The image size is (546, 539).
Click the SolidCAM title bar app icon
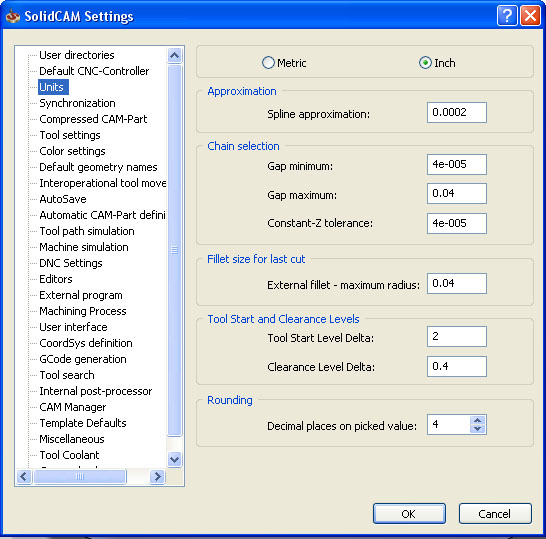pos(13,16)
